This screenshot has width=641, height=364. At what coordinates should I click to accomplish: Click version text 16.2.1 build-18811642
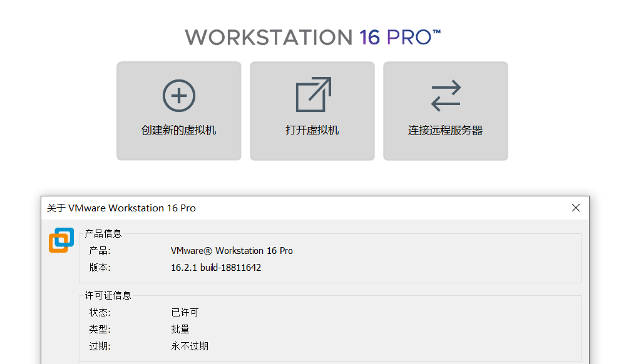click(216, 268)
